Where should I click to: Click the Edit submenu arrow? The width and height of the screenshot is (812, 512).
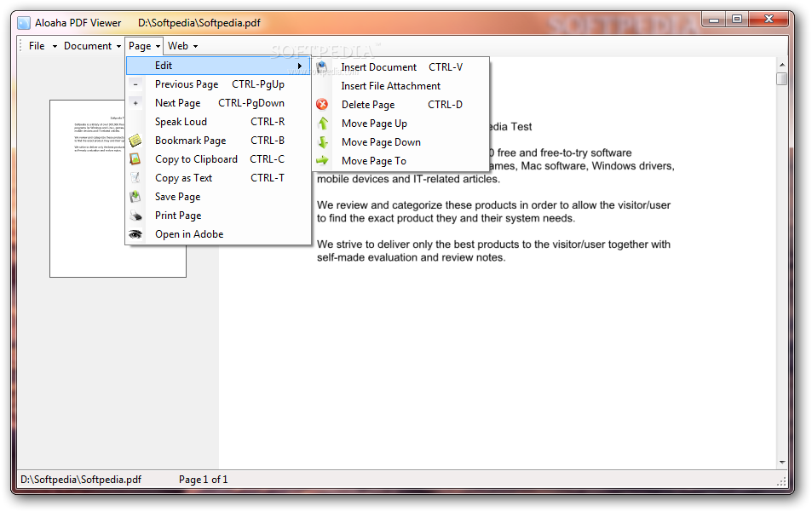(300, 66)
